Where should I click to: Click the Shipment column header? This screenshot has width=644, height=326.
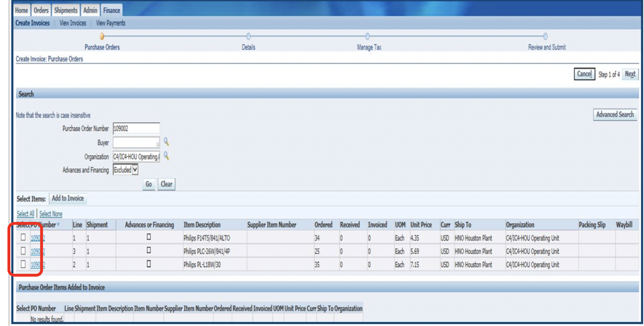pyautogui.click(x=97, y=225)
